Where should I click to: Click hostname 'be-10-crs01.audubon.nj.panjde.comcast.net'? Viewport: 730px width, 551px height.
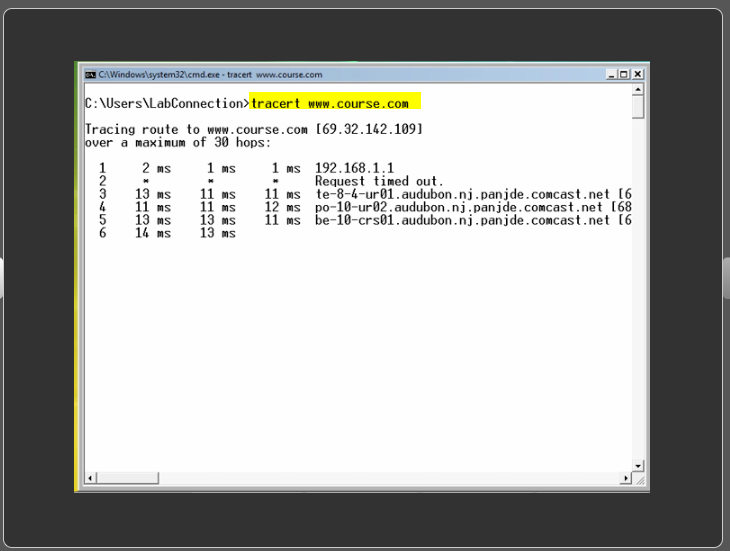(x=462, y=220)
